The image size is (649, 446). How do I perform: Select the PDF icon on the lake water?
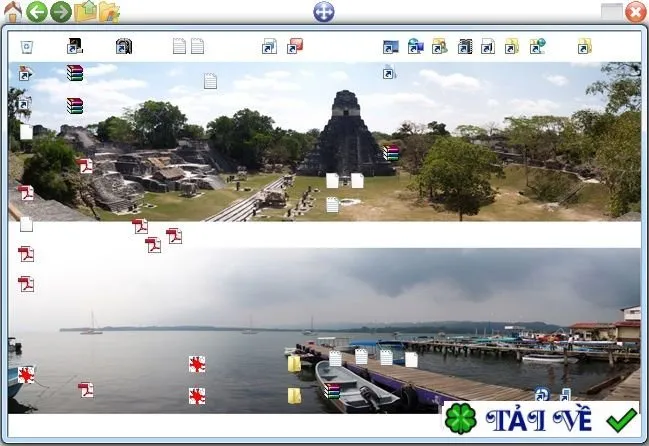[86, 390]
